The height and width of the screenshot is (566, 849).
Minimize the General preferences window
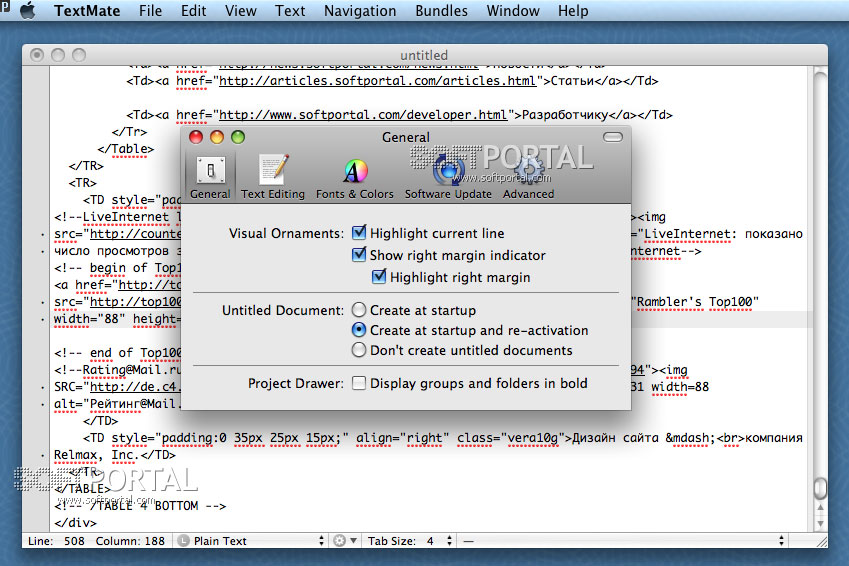click(x=217, y=137)
